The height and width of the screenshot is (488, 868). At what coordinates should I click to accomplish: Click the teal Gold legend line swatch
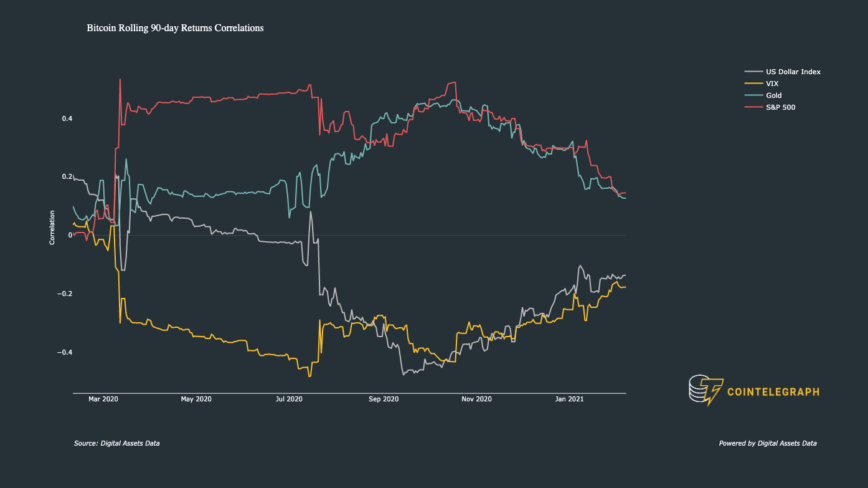click(x=753, y=95)
